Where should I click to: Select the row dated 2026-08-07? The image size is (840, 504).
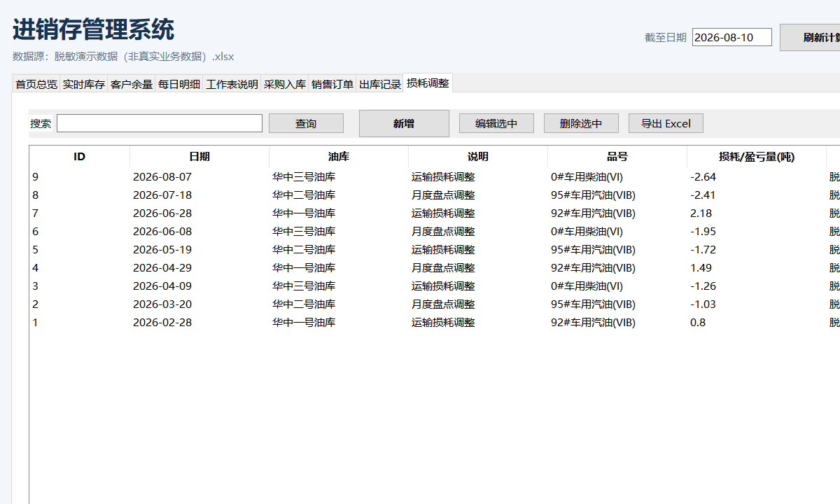434,177
